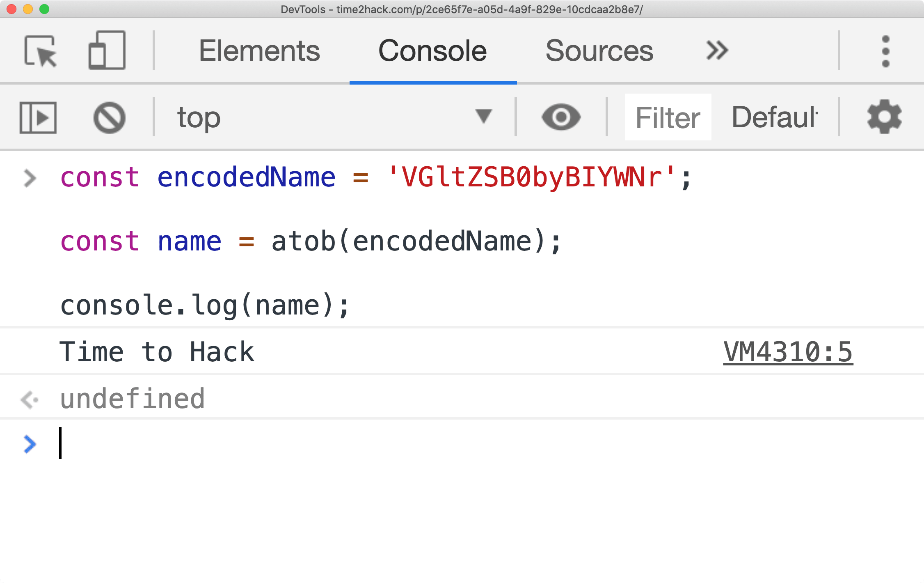
Task: Click the three-dot menu icon
Action: [x=888, y=50]
